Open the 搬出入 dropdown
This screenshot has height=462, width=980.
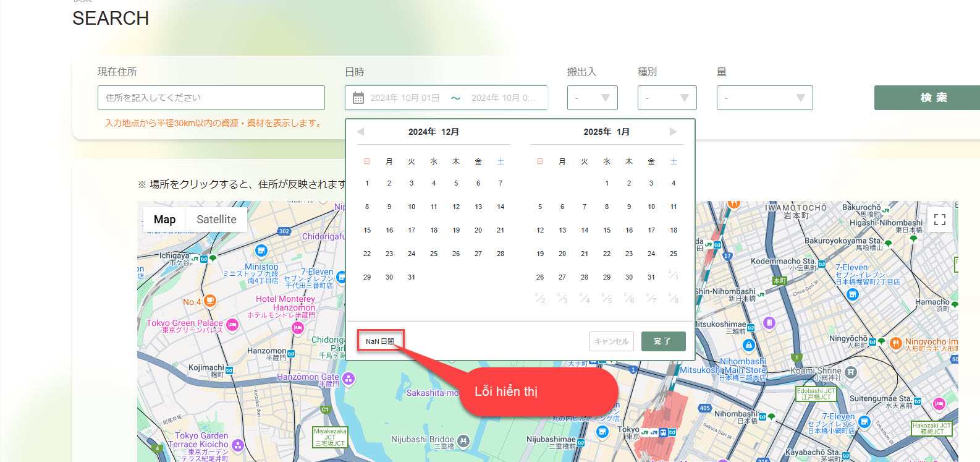click(592, 98)
